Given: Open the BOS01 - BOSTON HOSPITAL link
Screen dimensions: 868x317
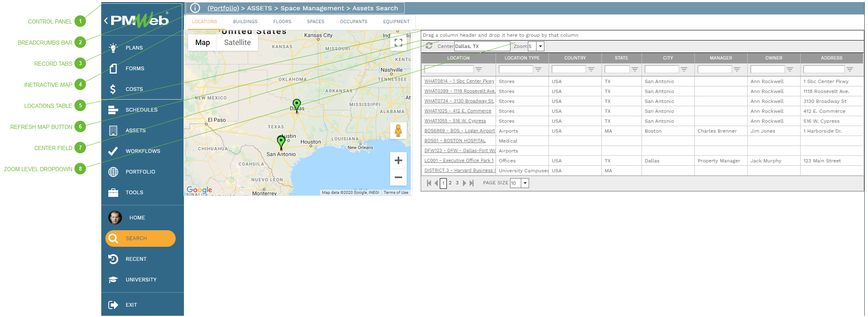Looking at the screenshot, I should [455, 141].
